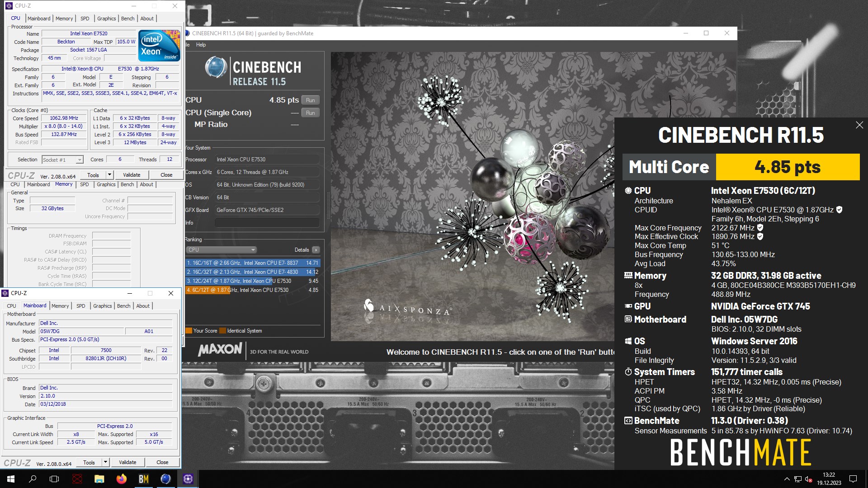Open the Socket #1 selection dropdown
The image size is (868, 488).
pyautogui.click(x=63, y=160)
